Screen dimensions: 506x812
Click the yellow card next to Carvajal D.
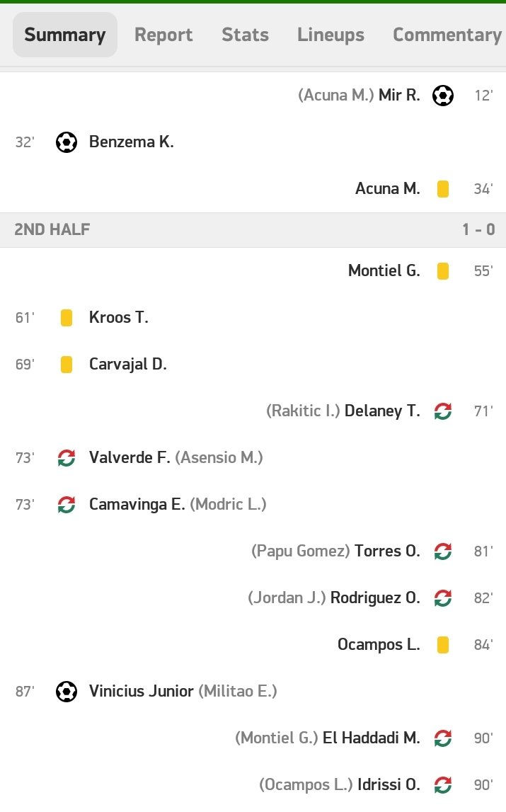pyautogui.click(x=67, y=365)
